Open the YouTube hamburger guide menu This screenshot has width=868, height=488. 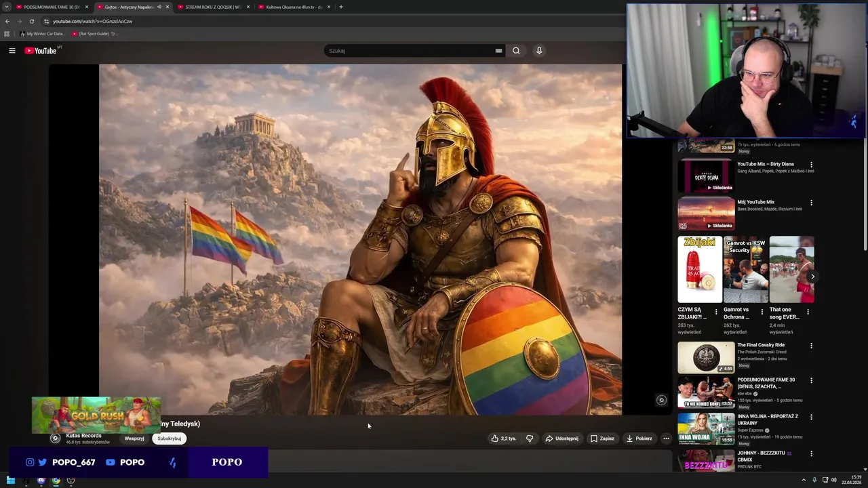[x=12, y=51]
